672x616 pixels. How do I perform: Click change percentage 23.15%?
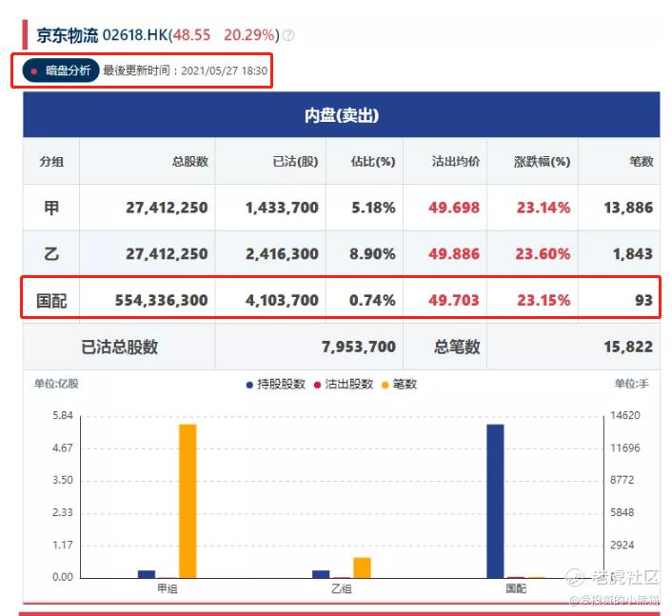544,301
